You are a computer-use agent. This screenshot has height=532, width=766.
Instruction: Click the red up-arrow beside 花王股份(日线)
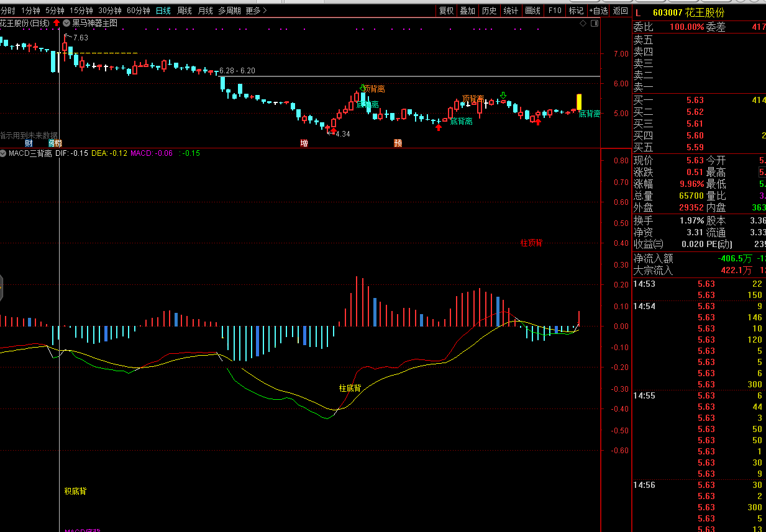(x=57, y=23)
